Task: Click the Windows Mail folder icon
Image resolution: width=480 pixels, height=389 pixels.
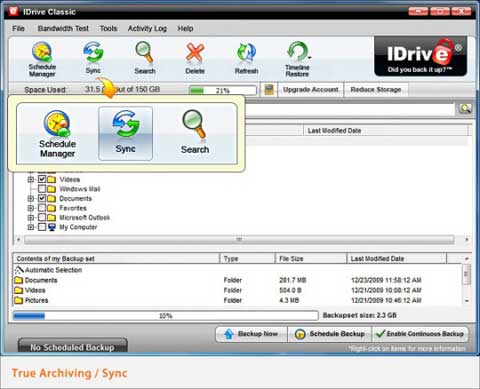Action: coord(51,189)
